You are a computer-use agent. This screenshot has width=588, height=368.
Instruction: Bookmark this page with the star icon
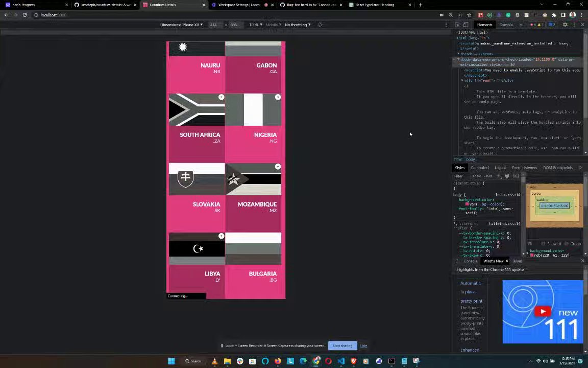(469, 15)
